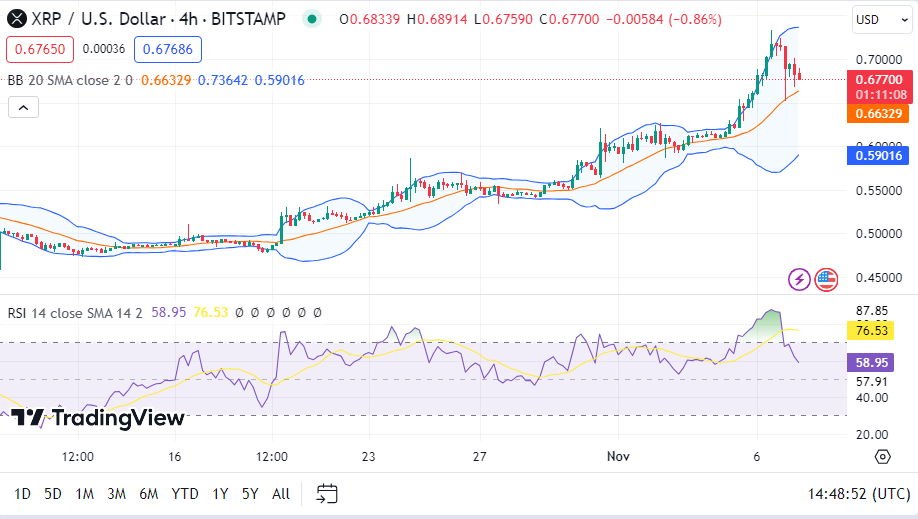
Task: Select the BB 20 SMA indicator legend
Action: [x=70, y=80]
